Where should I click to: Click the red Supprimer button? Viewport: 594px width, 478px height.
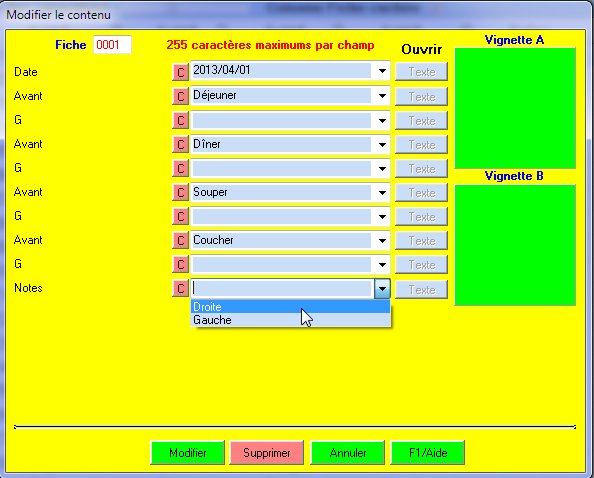tap(267, 453)
